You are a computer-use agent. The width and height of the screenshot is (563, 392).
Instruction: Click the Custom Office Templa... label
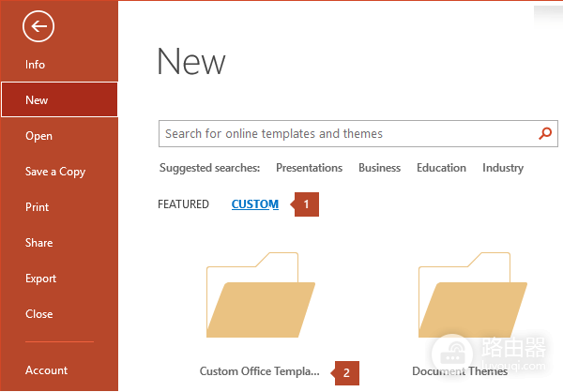(x=259, y=371)
